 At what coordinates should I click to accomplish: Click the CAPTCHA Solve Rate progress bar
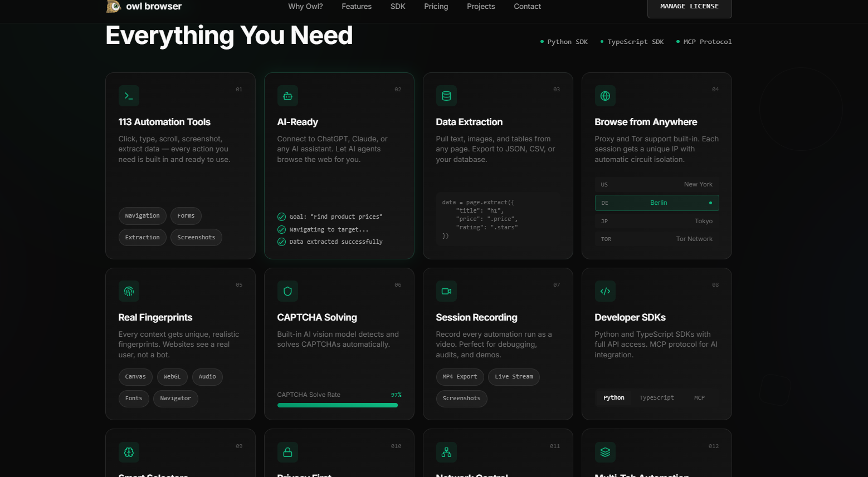(x=337, y=405)
